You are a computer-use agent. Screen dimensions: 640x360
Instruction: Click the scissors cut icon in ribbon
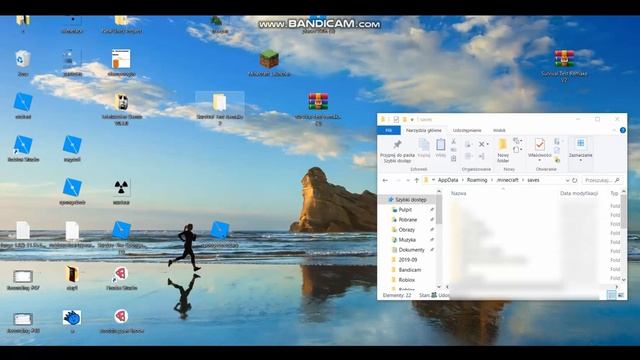[x=453, y=141]
